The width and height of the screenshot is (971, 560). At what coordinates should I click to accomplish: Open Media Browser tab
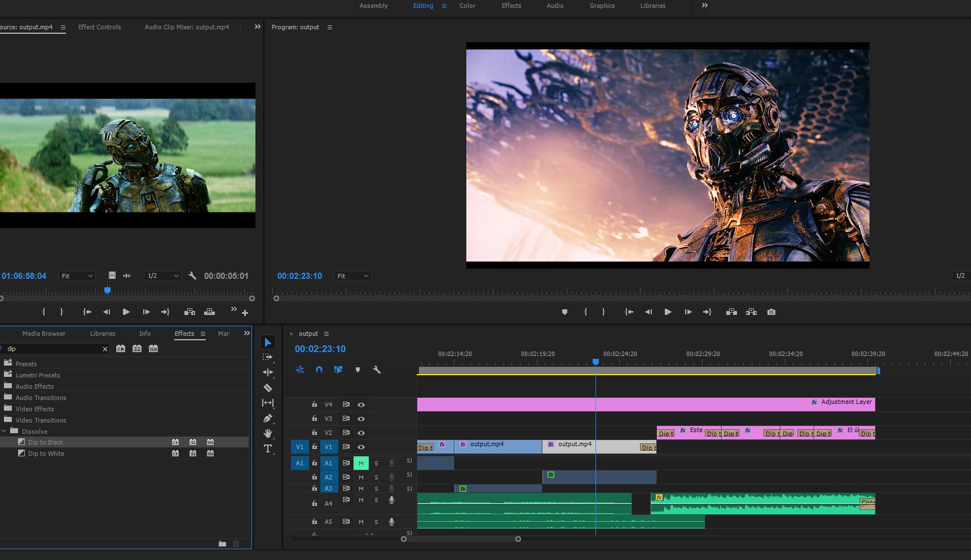44,334
